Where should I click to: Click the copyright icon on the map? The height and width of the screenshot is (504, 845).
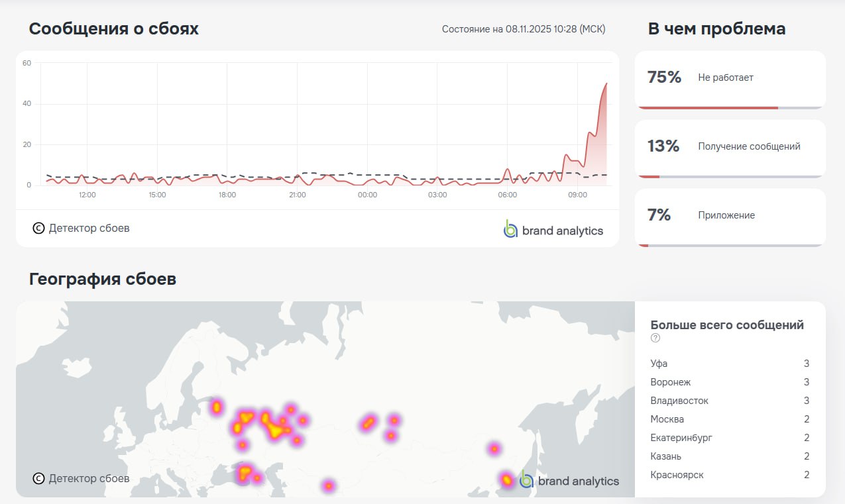point(38,478)
